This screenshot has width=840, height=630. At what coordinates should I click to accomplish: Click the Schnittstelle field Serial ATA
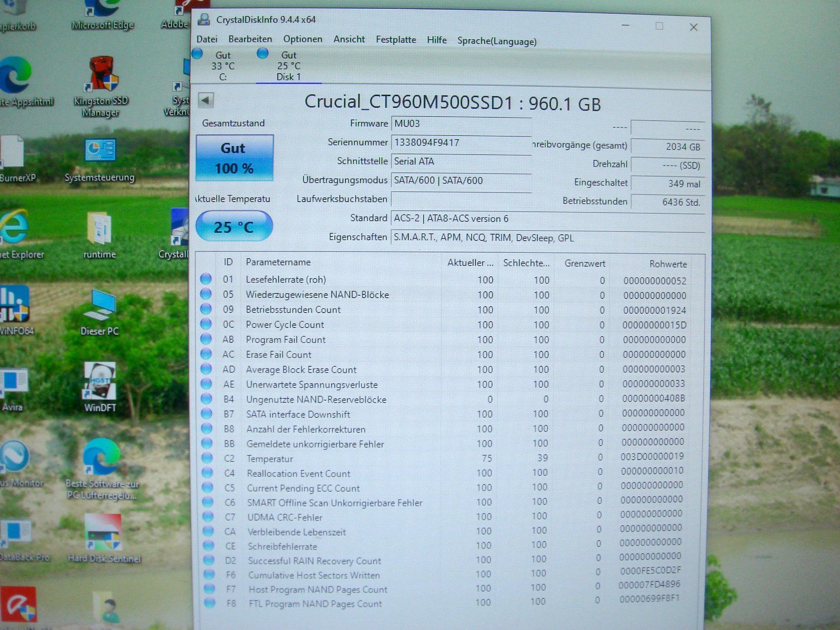click(x=461, y=161)
